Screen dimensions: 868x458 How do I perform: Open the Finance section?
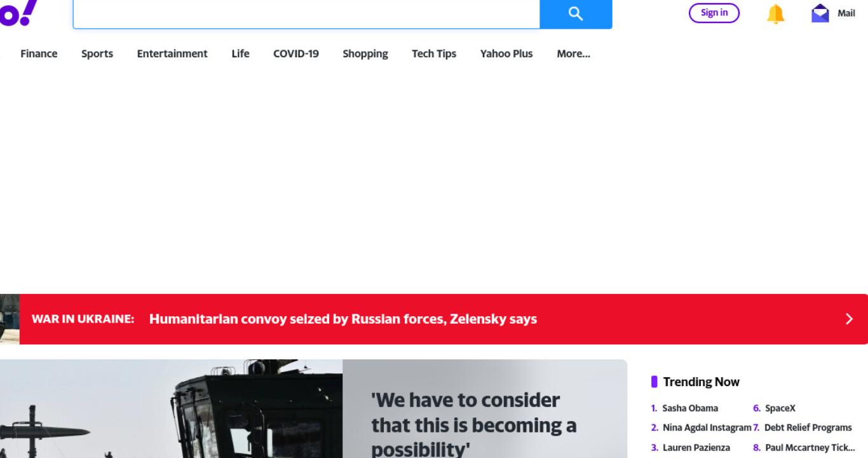[39, 53]
